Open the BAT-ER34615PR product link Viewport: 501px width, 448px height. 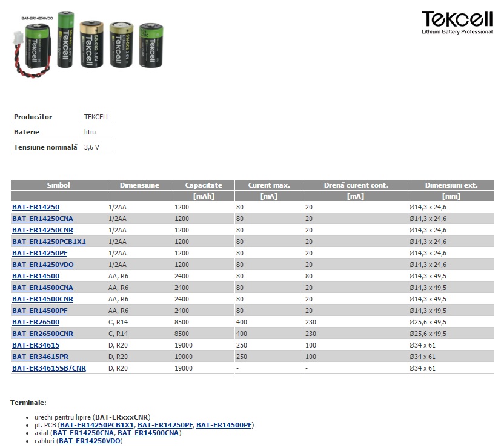40,357
